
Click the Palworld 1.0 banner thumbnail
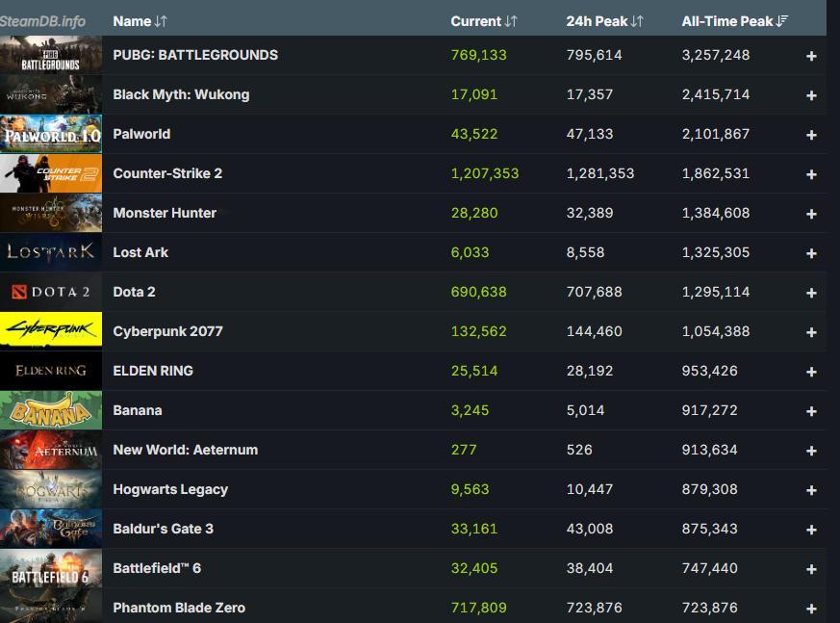coord(51,134)
